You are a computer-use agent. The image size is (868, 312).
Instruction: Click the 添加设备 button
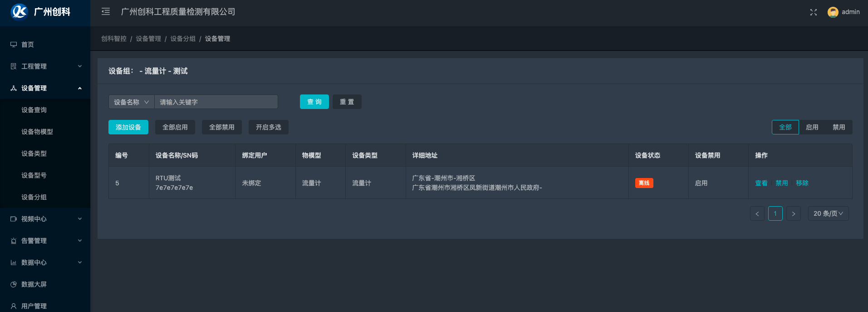[x=128, y=127]
